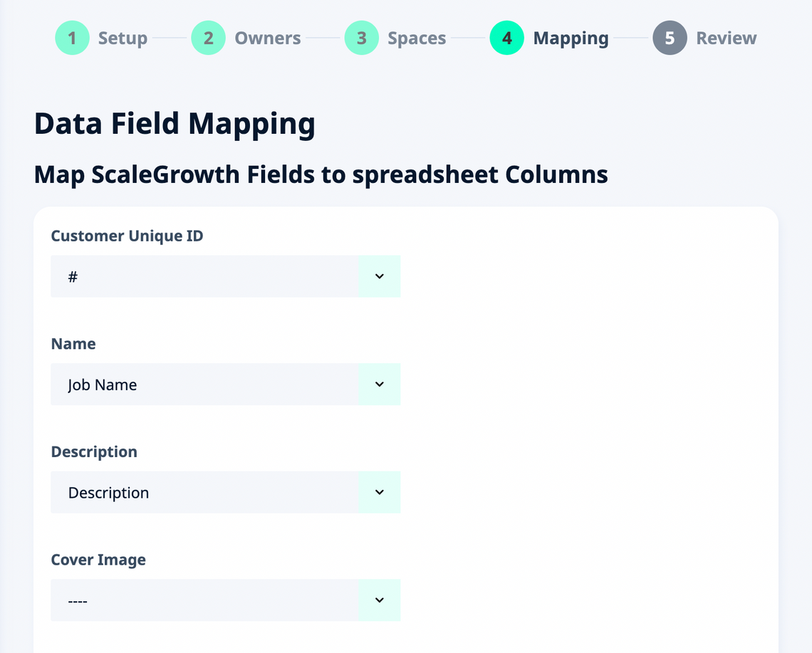Click the Description field label

click(x=94, y=452)
